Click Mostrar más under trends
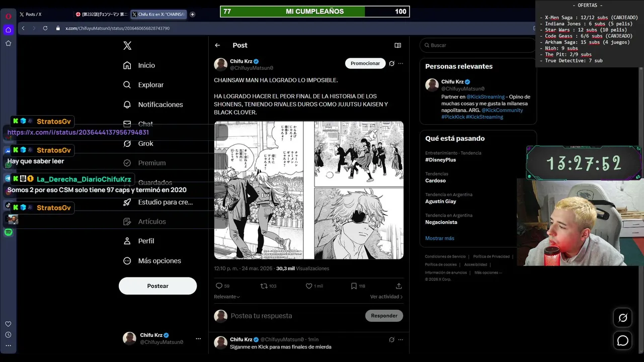 tap(440, 238)
